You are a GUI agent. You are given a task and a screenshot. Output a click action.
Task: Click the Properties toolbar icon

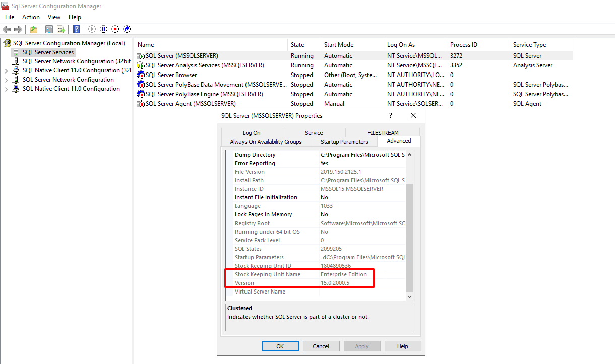49,29
